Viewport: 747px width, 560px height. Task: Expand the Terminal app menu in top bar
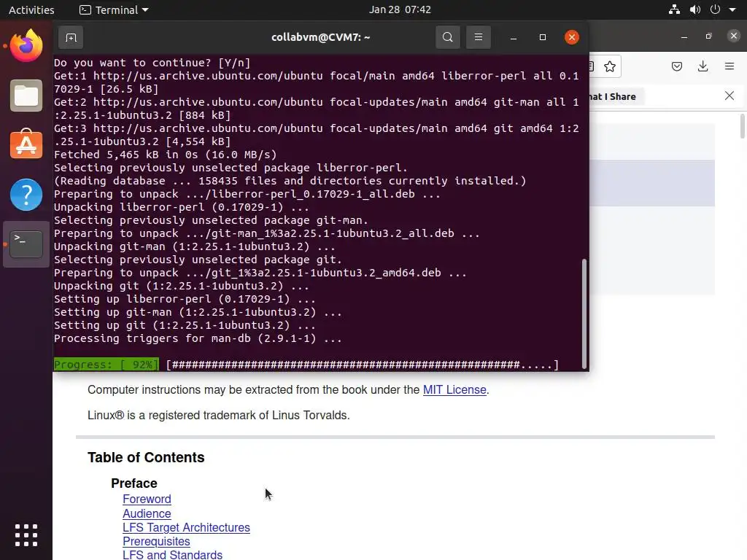114,9
